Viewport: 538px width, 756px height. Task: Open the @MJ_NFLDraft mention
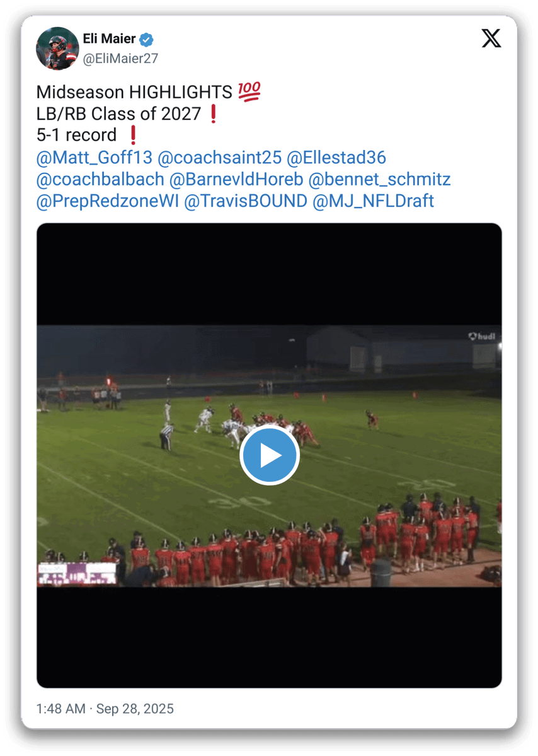(x=374, y=201)
